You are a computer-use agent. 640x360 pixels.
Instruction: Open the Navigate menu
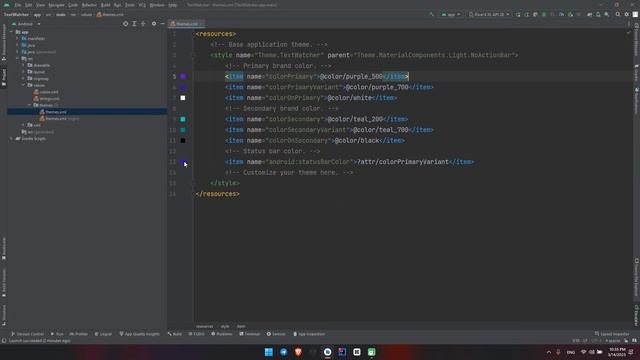click(56, 5)
